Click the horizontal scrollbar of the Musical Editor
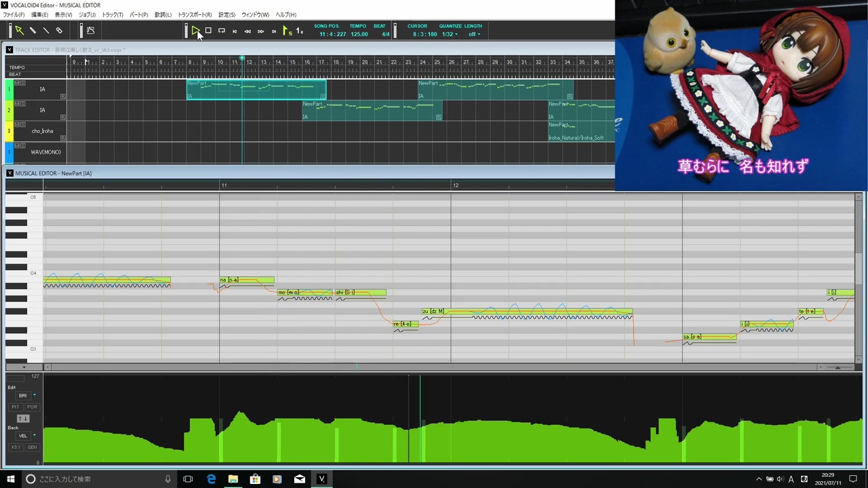 point(433,367)
